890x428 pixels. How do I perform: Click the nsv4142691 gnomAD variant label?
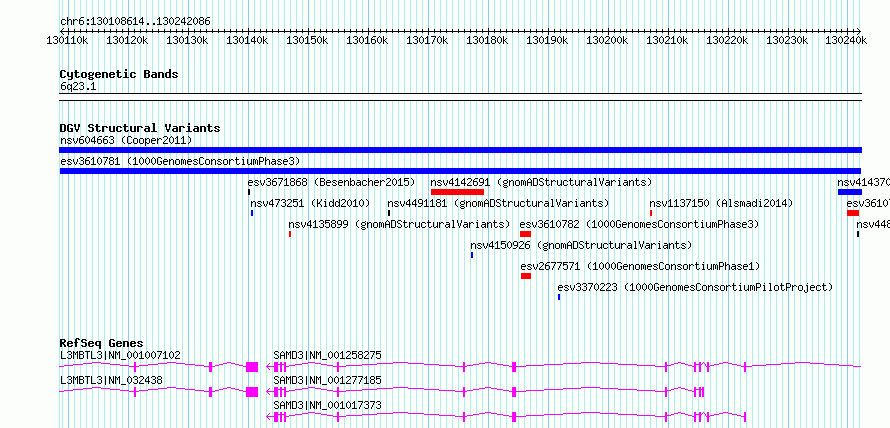tap(541, 182)
